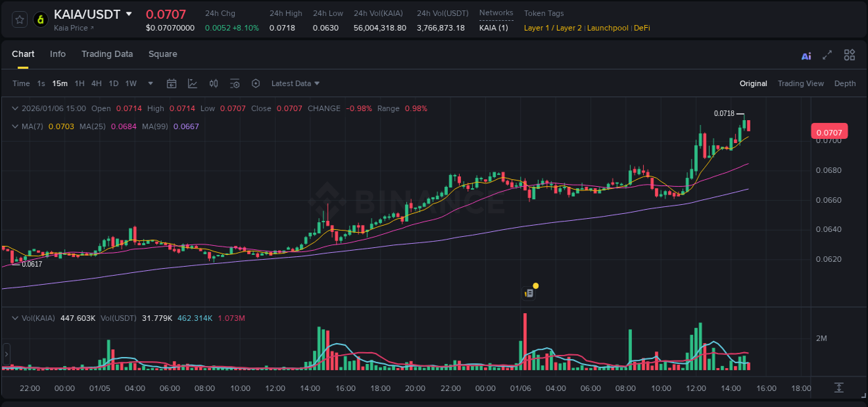Open the indicator settings icon
Screen dimensions: 868x407
pyautogui.click(x=235, y=83)
